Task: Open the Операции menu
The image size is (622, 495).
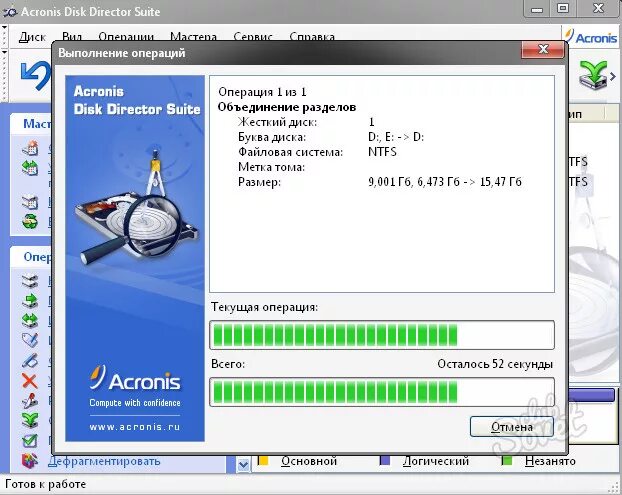Action: point(126,37)
